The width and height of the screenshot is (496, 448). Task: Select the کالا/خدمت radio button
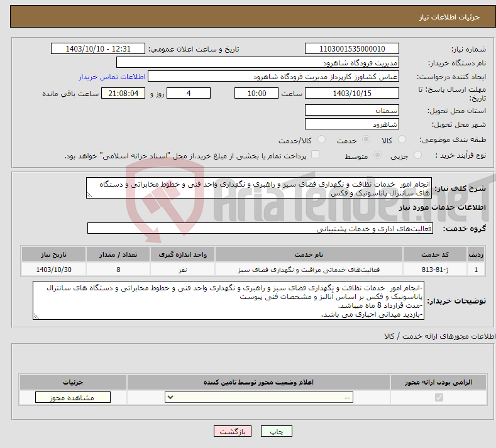pos(321,139)
